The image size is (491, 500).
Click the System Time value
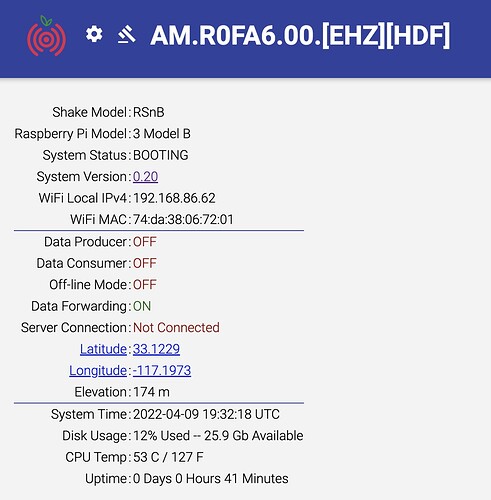point(206,414)
